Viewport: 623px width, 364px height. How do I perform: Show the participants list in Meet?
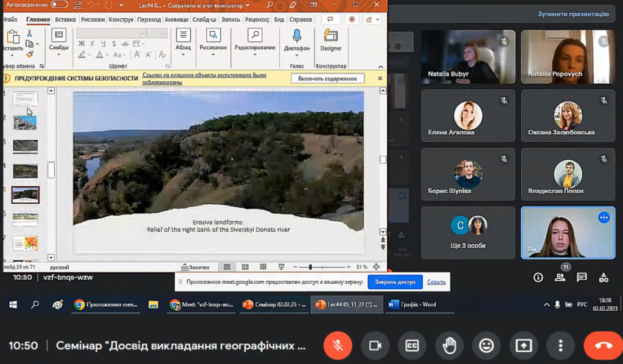[x=560, y=277]
